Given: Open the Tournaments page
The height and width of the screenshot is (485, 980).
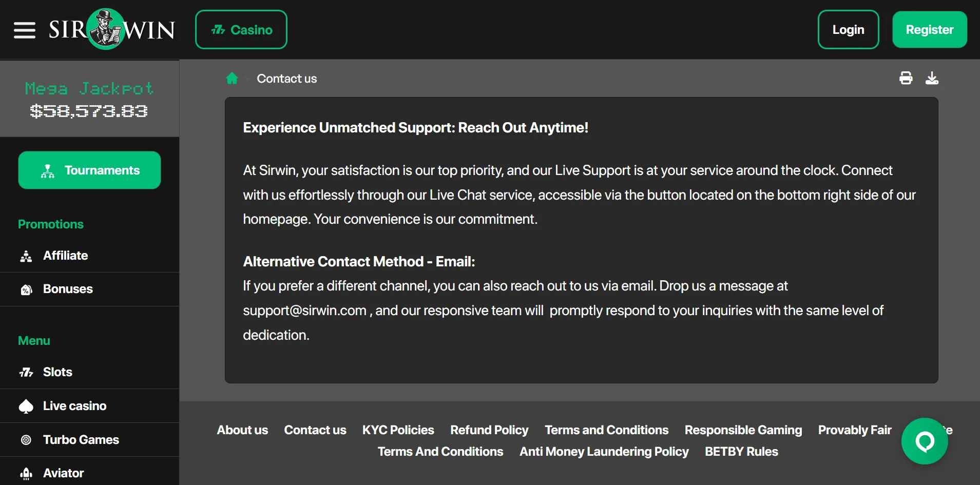Looking at the screenshot, I should (89, 170).
